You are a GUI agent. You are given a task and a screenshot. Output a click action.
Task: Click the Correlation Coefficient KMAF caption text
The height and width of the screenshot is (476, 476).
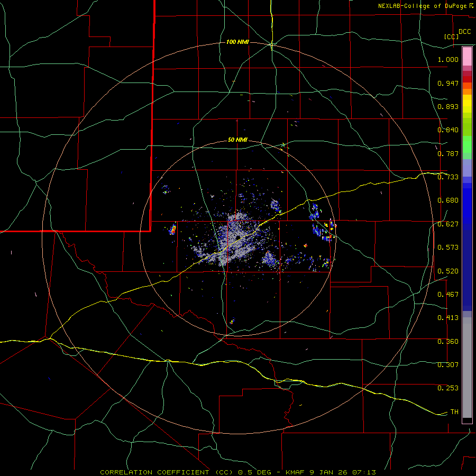(x=237, y=472)
